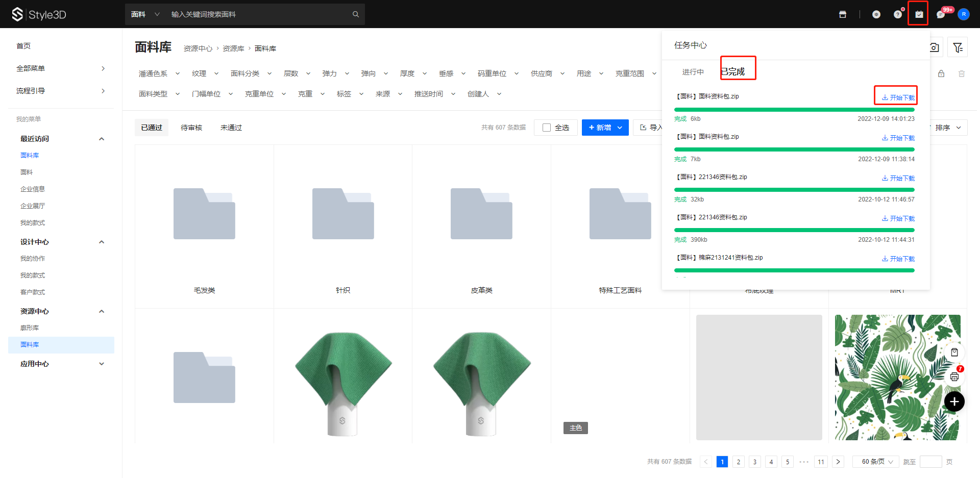980x478 pixels.
Task: Check the 全选 select-all checkbox
Action: pyautogui.click(x=547, y=128)
